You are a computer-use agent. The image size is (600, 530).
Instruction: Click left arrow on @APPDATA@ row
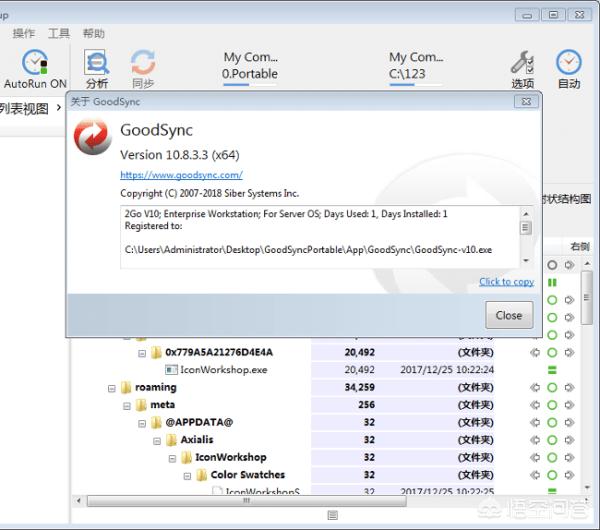pos(535,422)
